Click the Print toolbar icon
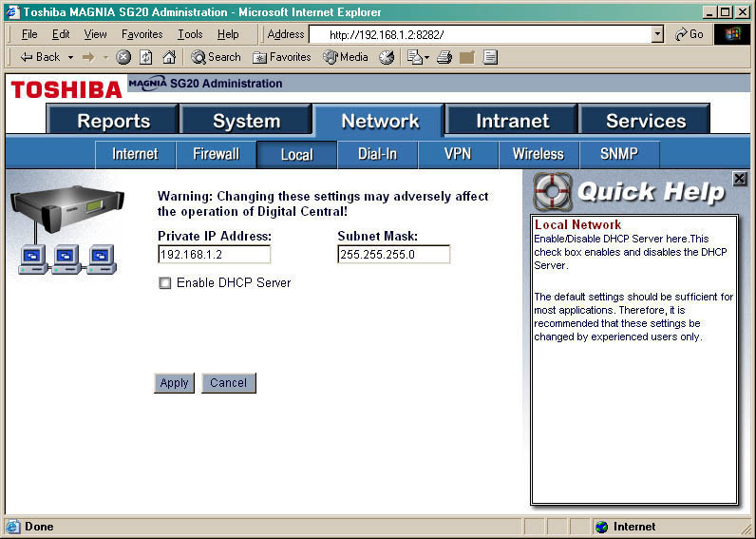 (x=444, y=57)
